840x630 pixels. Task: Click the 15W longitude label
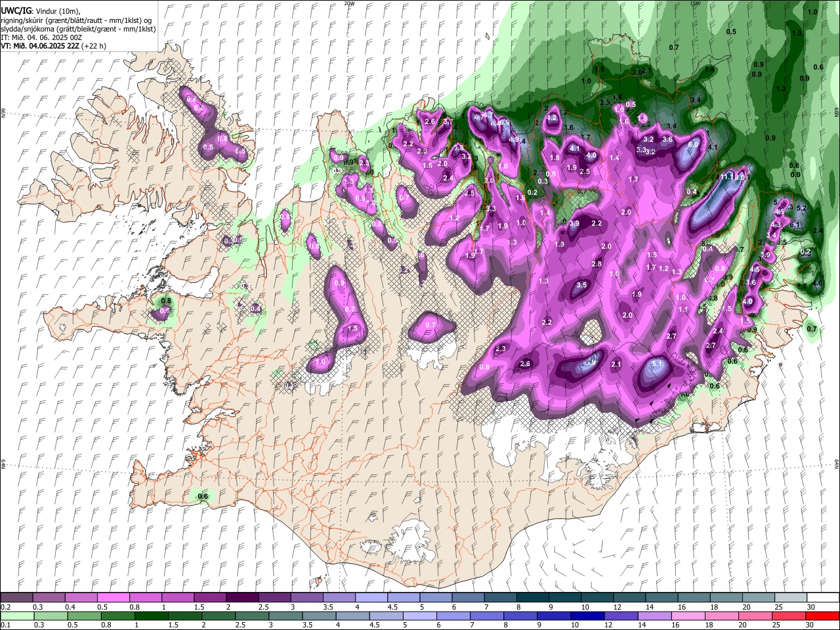tap(695, 3)
